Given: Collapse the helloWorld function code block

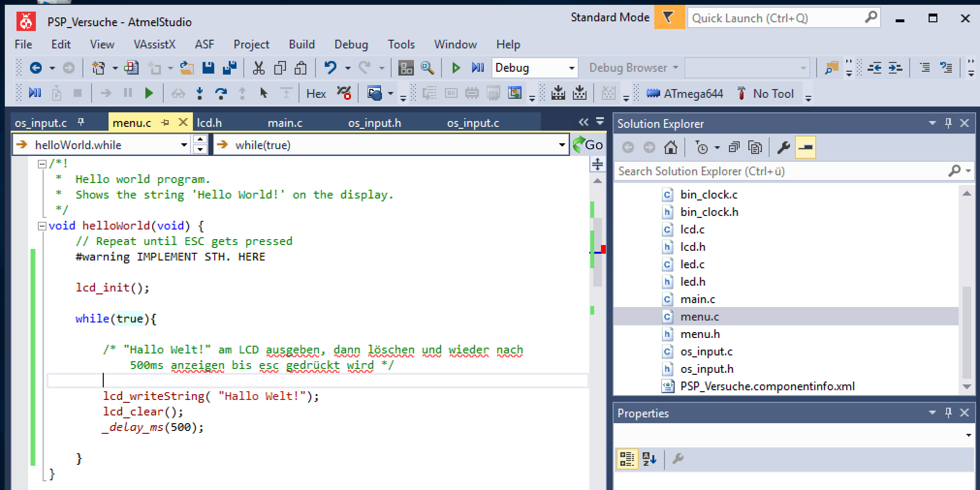Looking at the screenshot, I should (x=42, y=226).
